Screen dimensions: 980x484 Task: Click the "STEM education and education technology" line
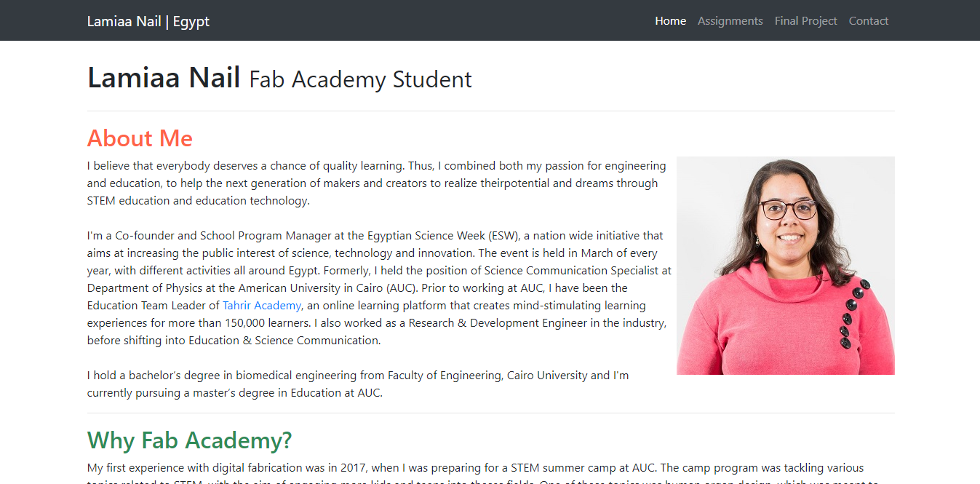pos(198,201)
